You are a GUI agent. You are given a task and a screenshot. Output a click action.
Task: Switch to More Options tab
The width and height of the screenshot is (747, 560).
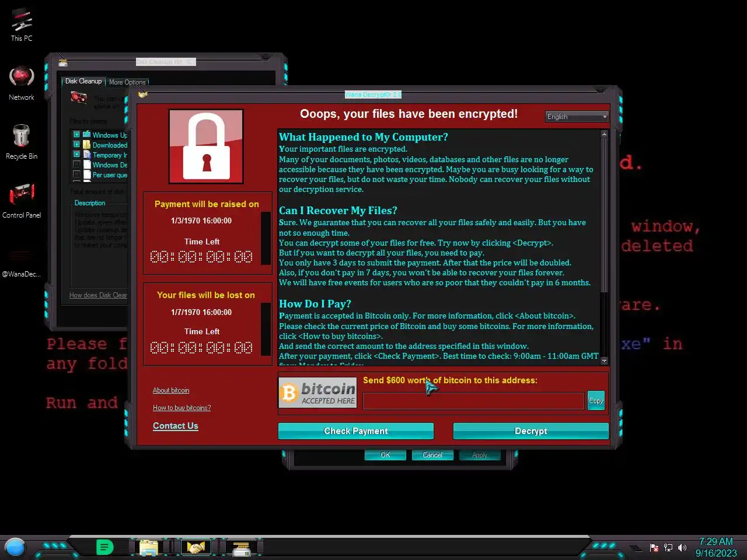point(127,82)
